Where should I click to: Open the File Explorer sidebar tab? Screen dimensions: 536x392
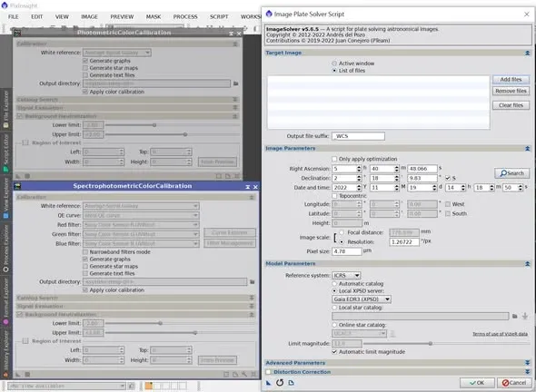tap(5, 110)
